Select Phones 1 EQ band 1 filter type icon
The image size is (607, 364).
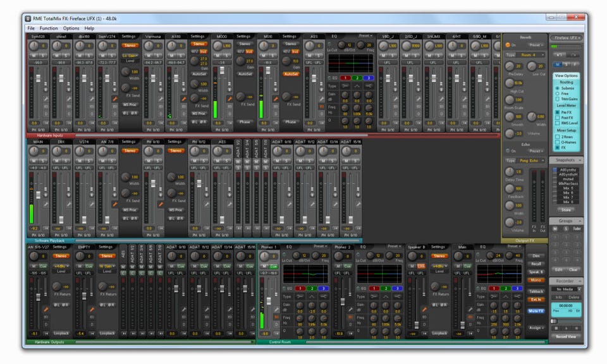[300, 296]
